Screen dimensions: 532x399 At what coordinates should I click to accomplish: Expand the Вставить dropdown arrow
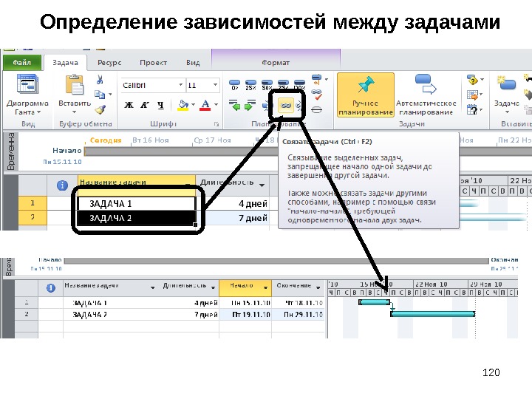coord(75,112)
